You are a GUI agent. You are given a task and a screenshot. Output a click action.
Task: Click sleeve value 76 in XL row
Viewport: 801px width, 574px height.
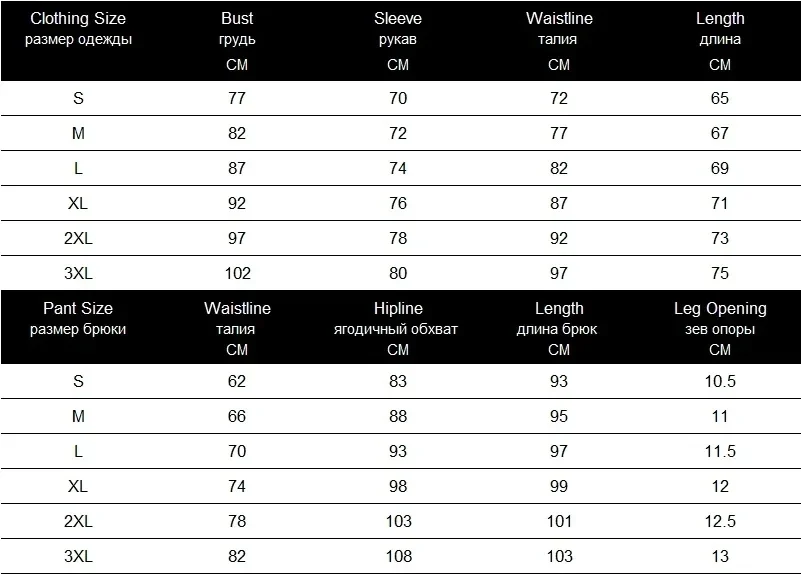coord(398,203)
